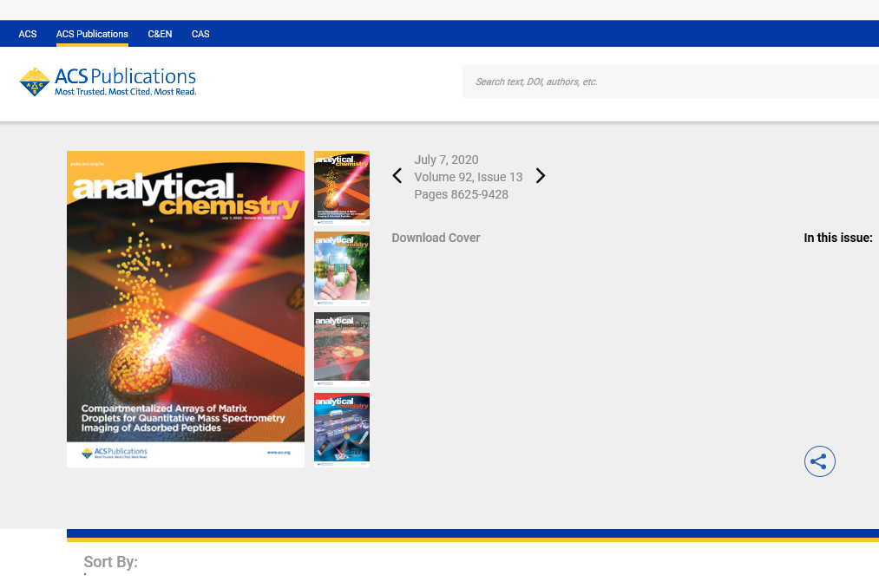Click the In this issue: label
The height and width of the screenshot is (588, 879).
[x=838, y=238]
